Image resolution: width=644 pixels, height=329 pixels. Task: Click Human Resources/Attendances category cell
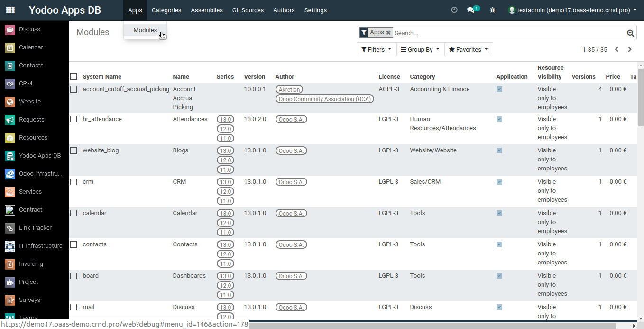pyautogui.click(x=443, y=123)
